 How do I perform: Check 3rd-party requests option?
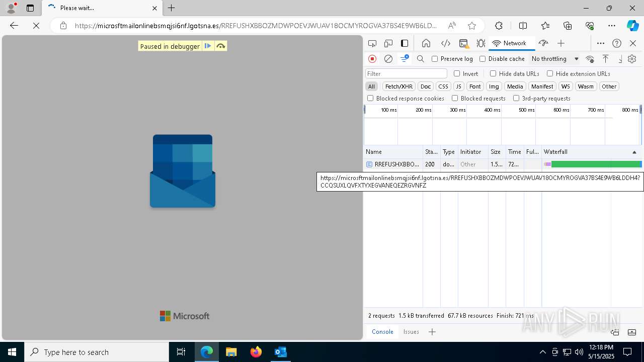[x=516, y=99]
